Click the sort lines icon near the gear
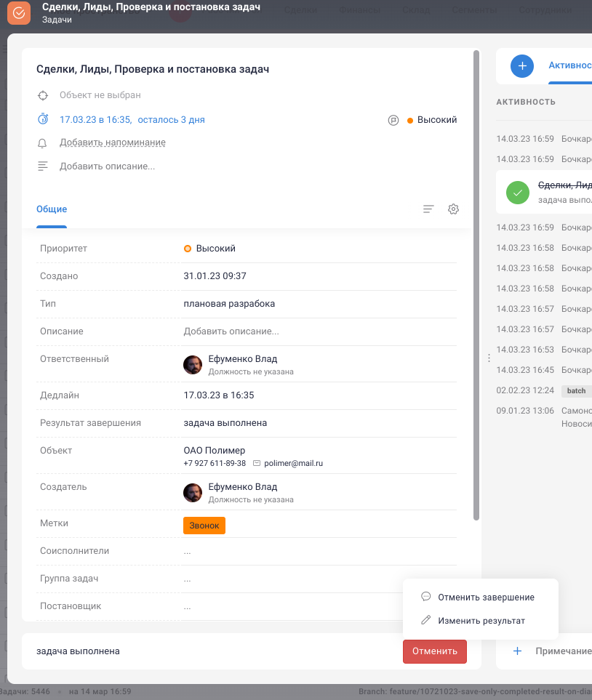Screen dimensions: 592x700 point(428,209)
